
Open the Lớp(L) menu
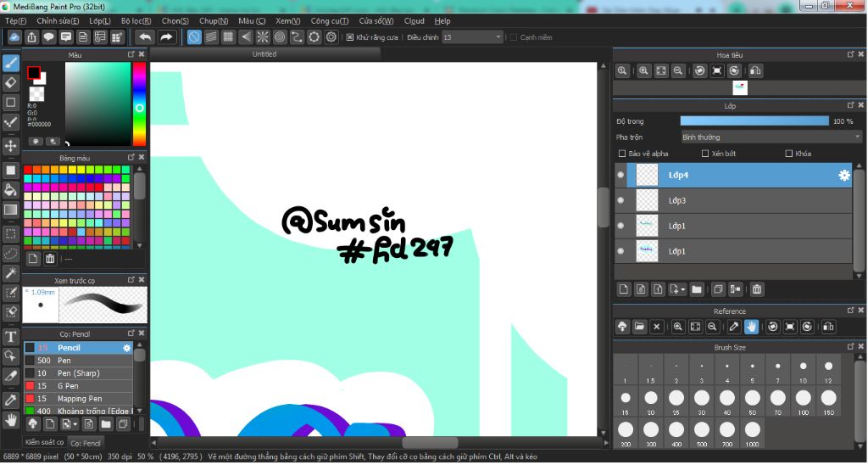coord(100,21)
